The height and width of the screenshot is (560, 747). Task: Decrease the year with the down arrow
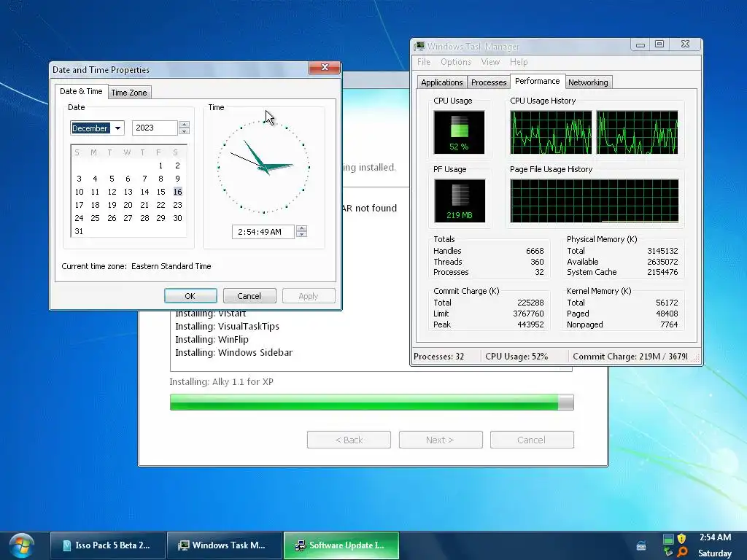pos(185,131)
